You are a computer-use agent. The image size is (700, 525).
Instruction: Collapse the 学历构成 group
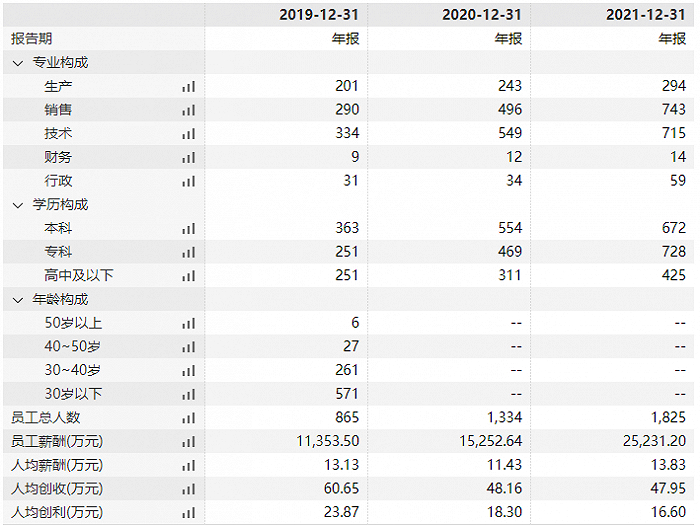(17, 205)
